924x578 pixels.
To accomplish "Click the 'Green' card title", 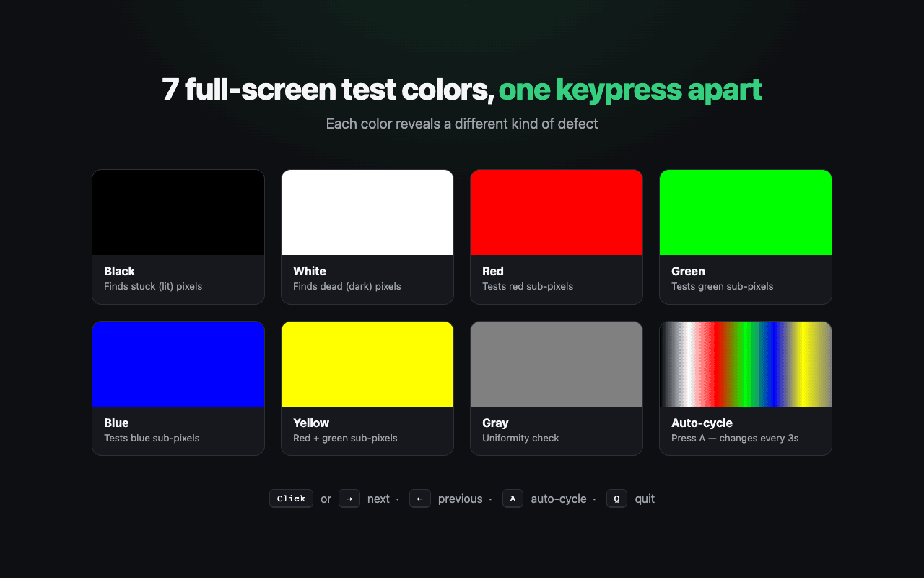I will [688, 271].
